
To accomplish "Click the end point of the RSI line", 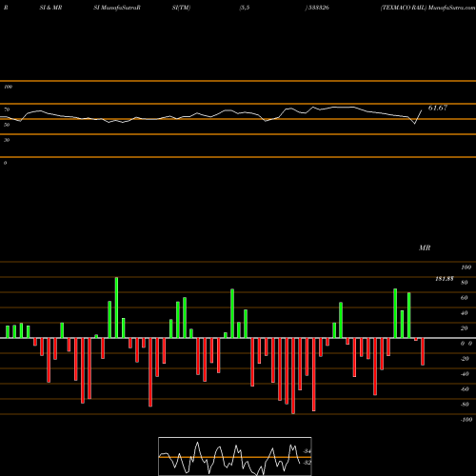I will [x=422, y=110].
